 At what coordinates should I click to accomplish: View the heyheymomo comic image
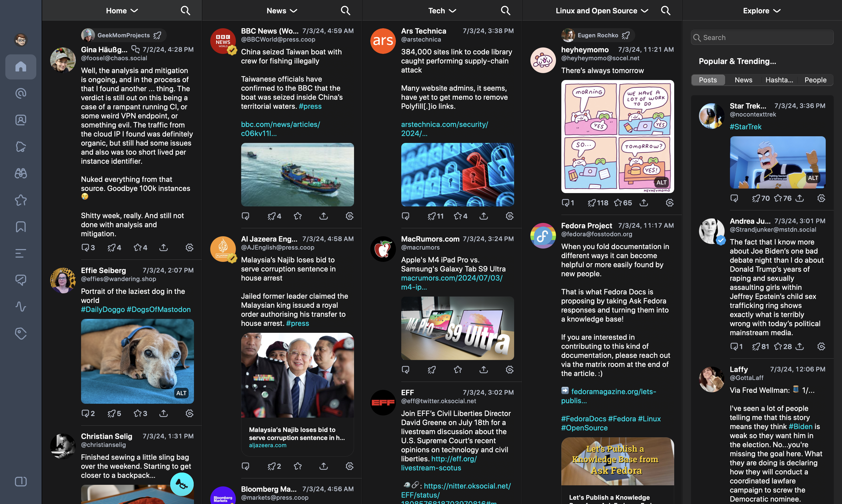tap(617, 137)
